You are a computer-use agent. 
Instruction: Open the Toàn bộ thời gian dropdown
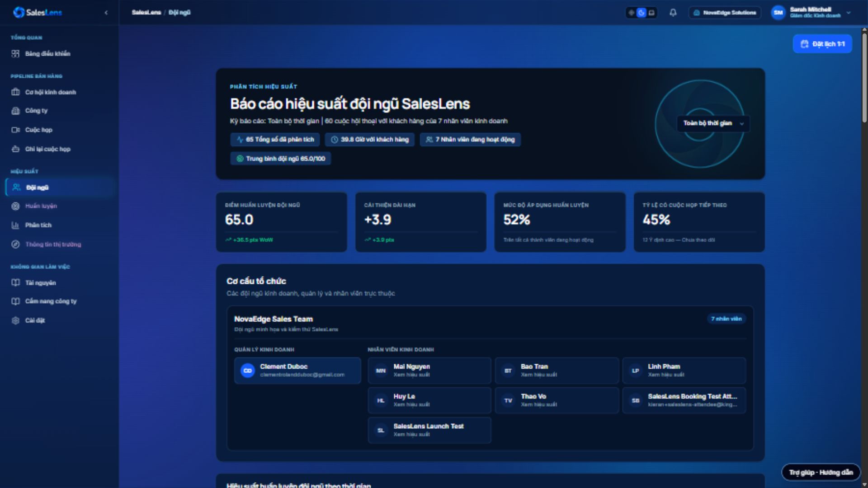[713, 123]
